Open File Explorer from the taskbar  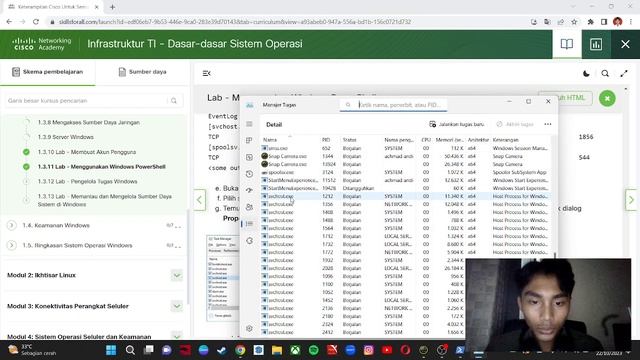(277, 350)
